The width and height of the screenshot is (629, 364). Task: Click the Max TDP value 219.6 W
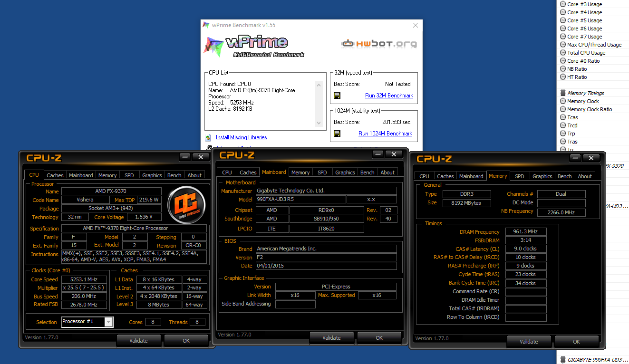click(150, 200)
